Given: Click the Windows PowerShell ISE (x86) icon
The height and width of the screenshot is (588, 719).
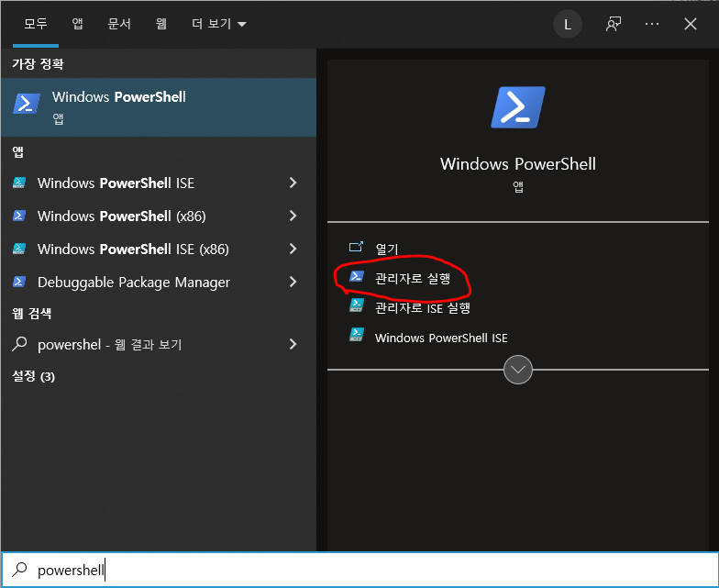Looking at the screenshot, I should [x=18, y=249].
